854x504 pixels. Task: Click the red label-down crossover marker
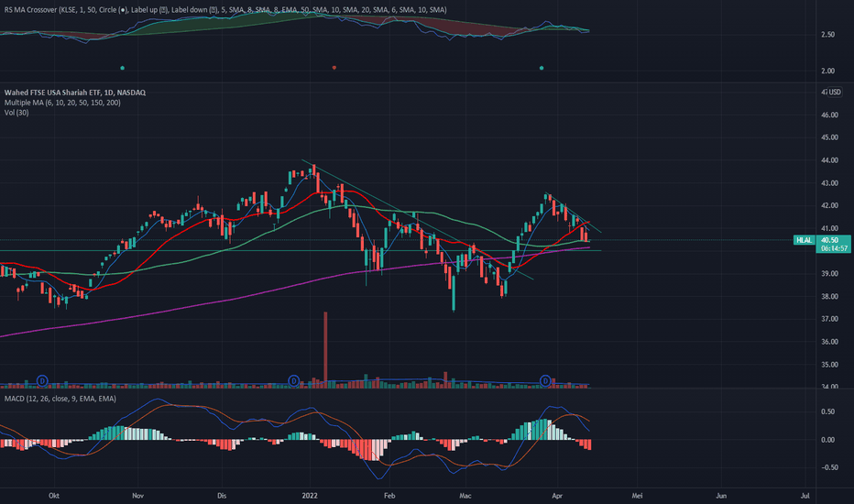coord(334,68)
